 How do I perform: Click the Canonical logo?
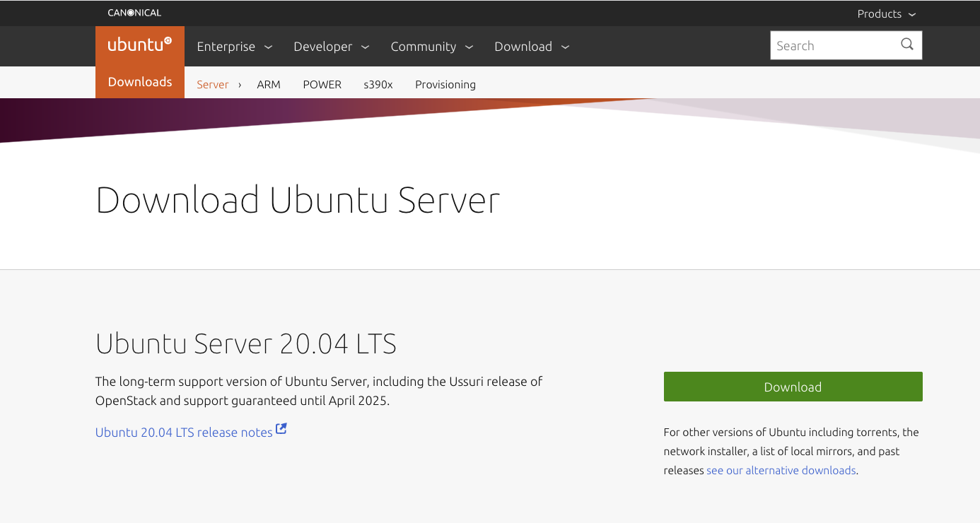134,13
